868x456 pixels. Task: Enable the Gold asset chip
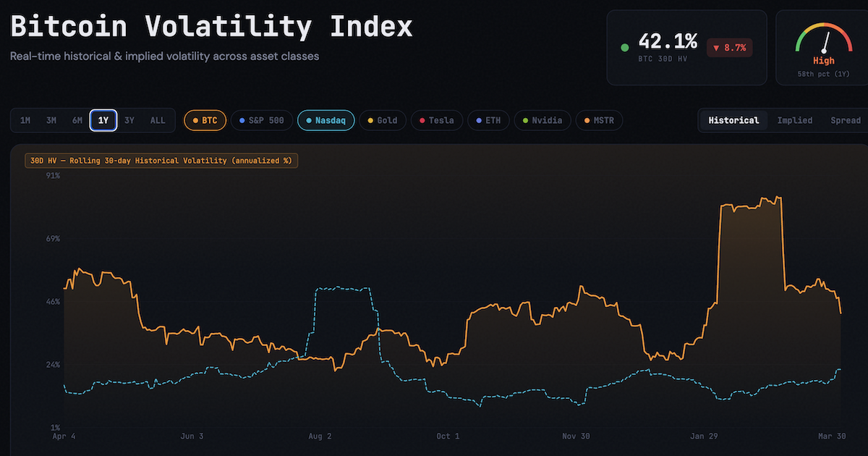pyautogui.click(x=383, y=120)
